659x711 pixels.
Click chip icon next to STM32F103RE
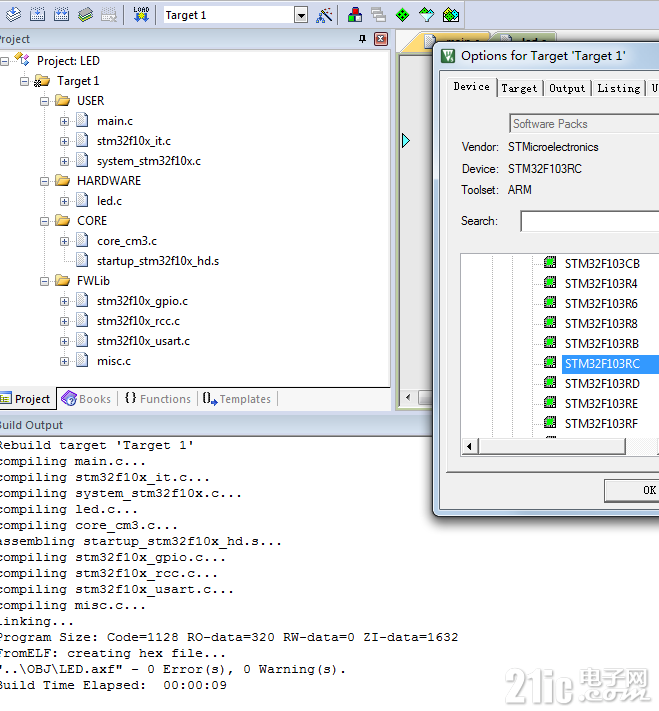[550, 403]
